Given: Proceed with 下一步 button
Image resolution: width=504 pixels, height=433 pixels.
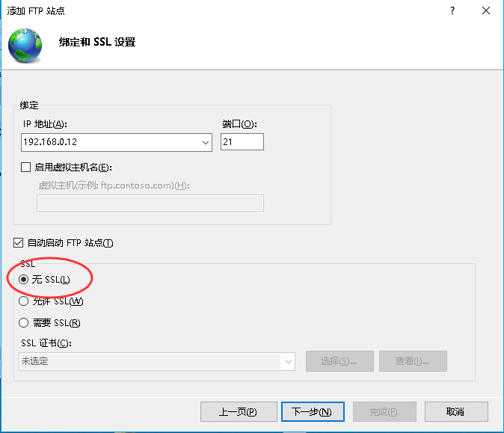Looking at the screenshot, I should coord(313,411).
